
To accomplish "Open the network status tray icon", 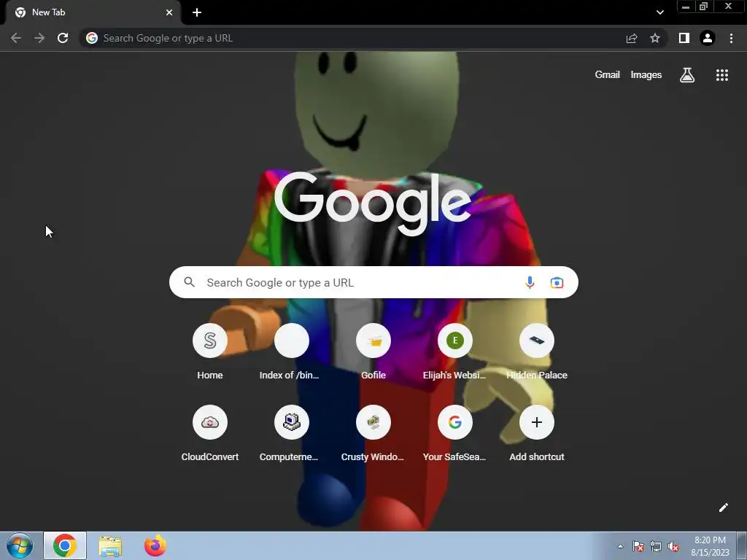I will (x=656, y=546).
